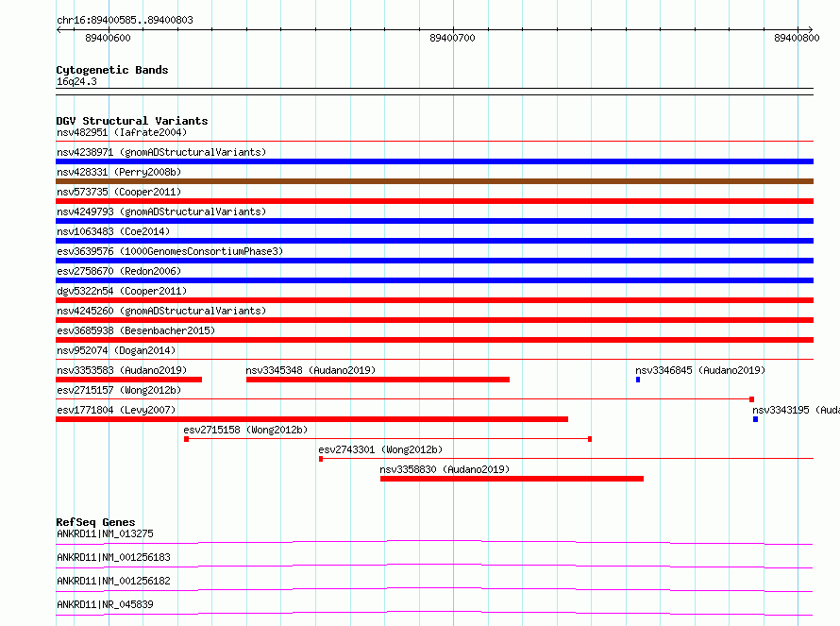Click the nsv482951 (Iafrate2004) variant label
The image size is (840, 626).
[122, 132]
